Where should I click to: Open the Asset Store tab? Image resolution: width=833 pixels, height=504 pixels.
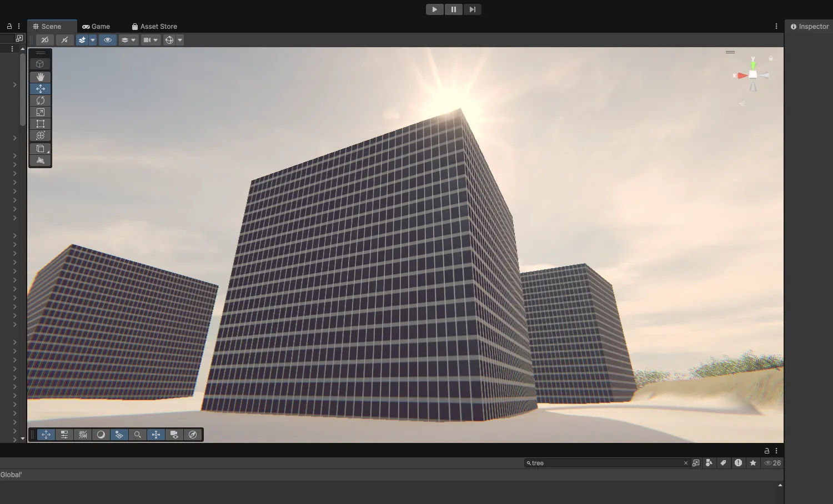tap(154, 27)
